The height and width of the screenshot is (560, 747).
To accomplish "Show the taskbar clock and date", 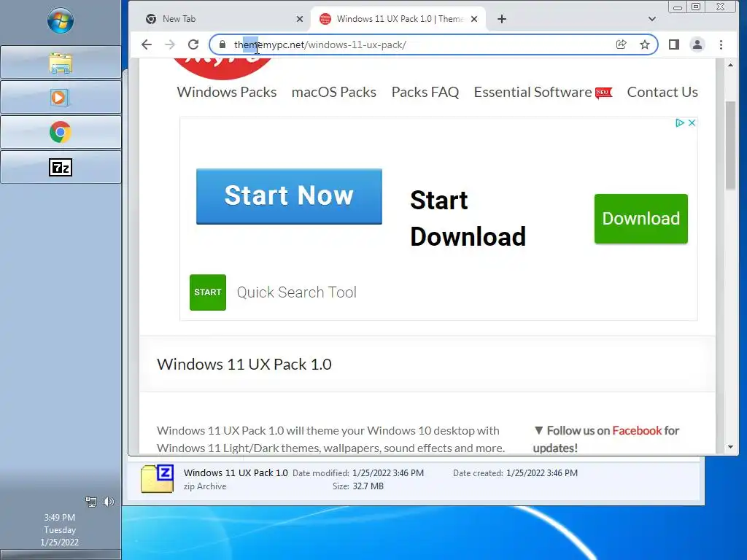I will 60,529.
